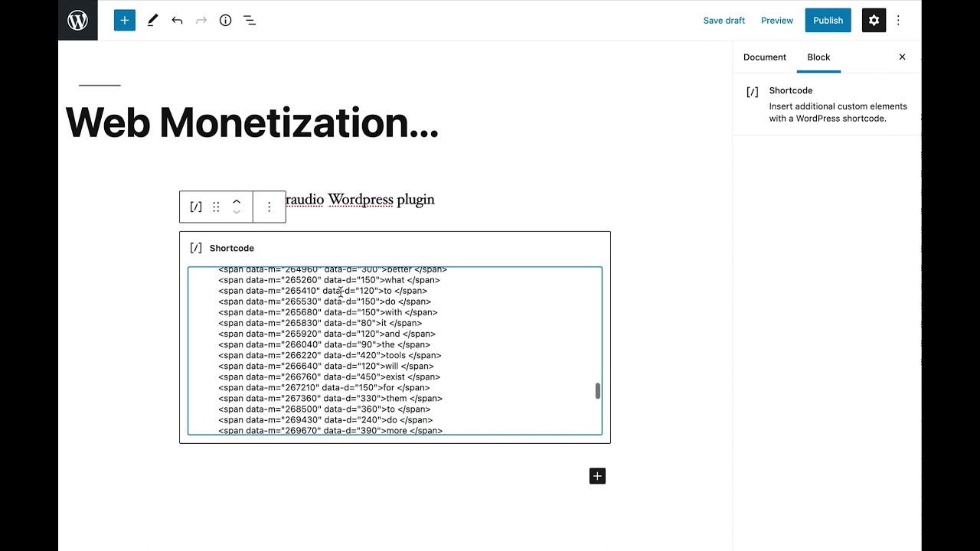The height and width of the screenshot is (551, 980).
Task: Move block down with chevron
Action: 237,212
